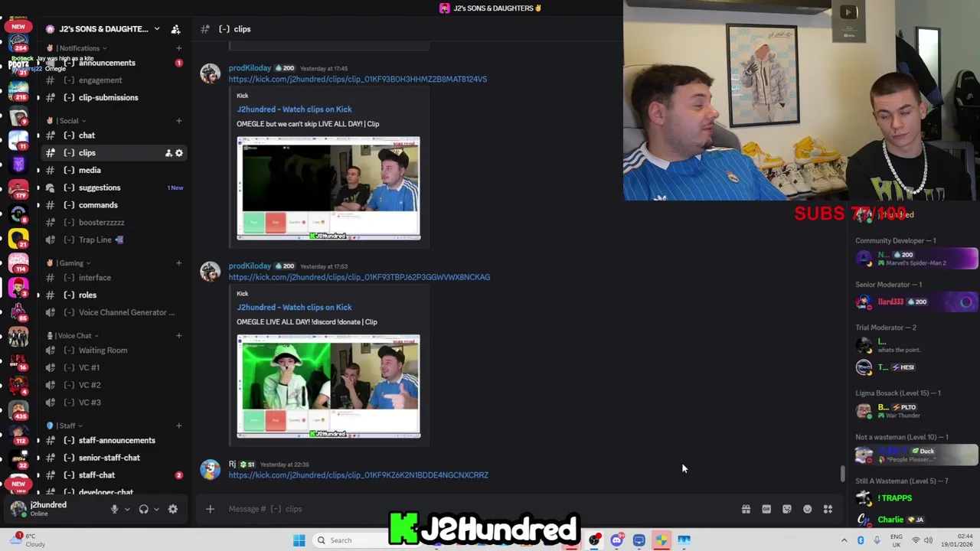Show hidden system tray icons

coord(844,540)
